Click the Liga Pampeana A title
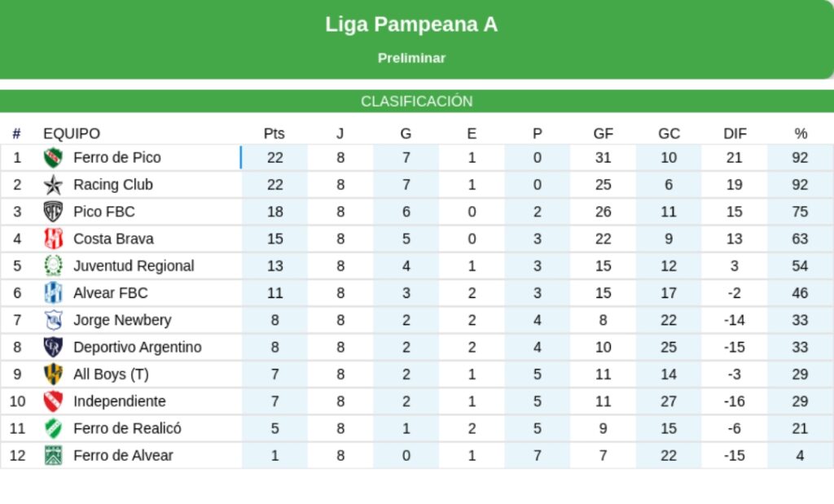 411,24
